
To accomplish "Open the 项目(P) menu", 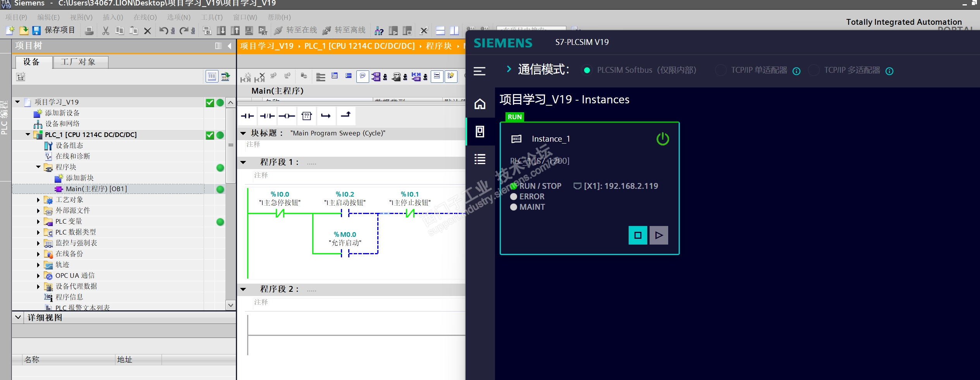I will [16, 17].
